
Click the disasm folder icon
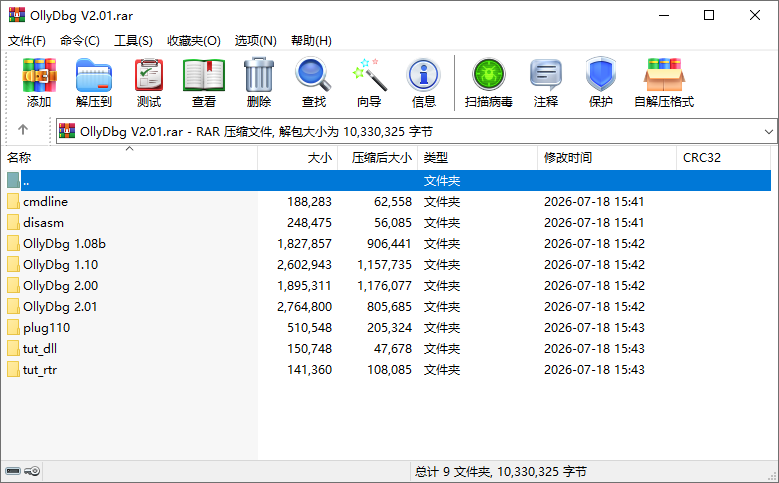pyautogui.click(x=13, y=223)
